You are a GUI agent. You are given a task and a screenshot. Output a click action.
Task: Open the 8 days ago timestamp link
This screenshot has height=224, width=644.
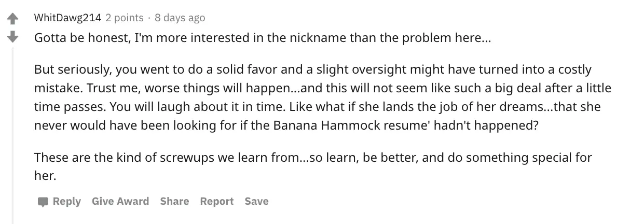point(180,18)
